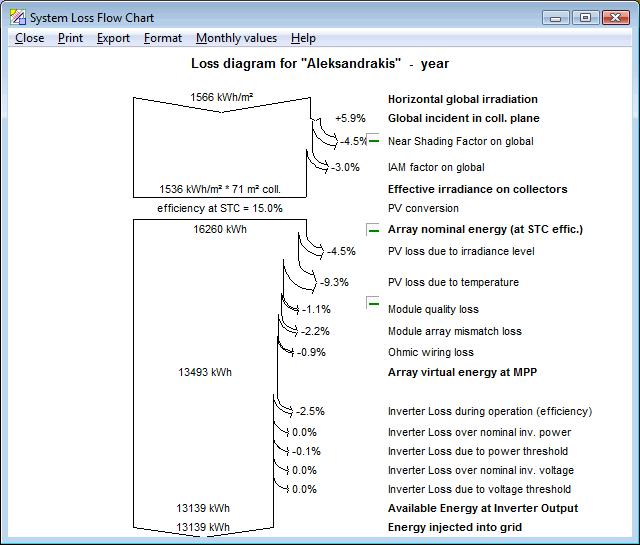640x545 pixels.
Task: Click the window title System Loss Flow Chart
Action: [x=92, y=18]
